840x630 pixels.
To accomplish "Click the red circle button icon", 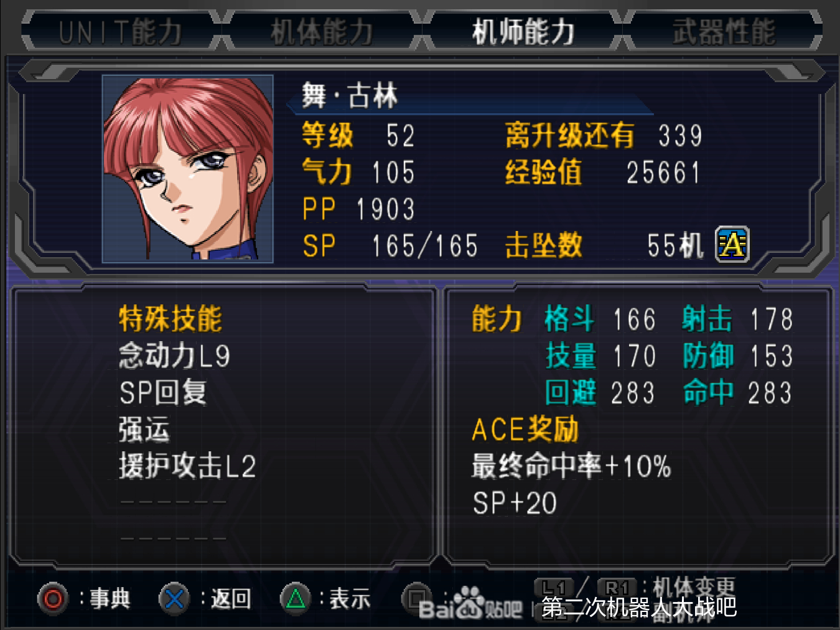I will [x=53, y=599].
